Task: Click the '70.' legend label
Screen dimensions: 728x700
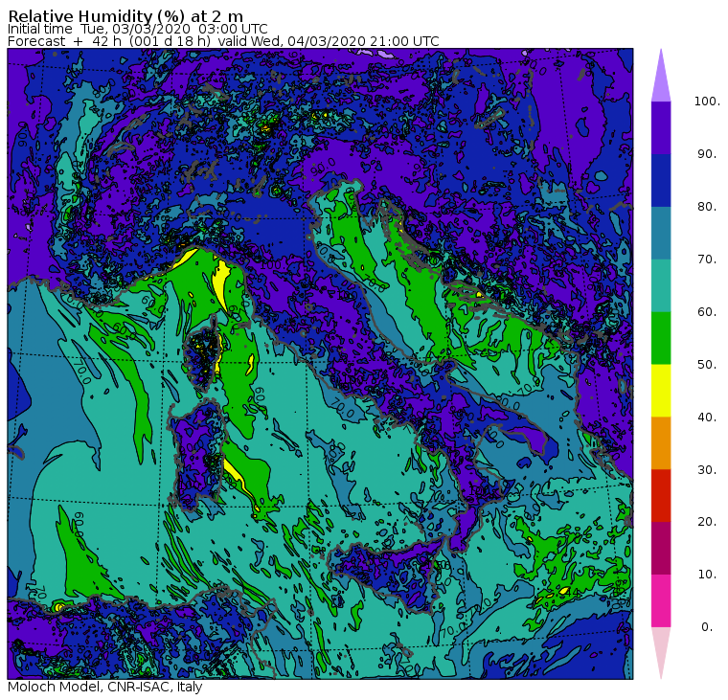Action: (x=707, y=259)
